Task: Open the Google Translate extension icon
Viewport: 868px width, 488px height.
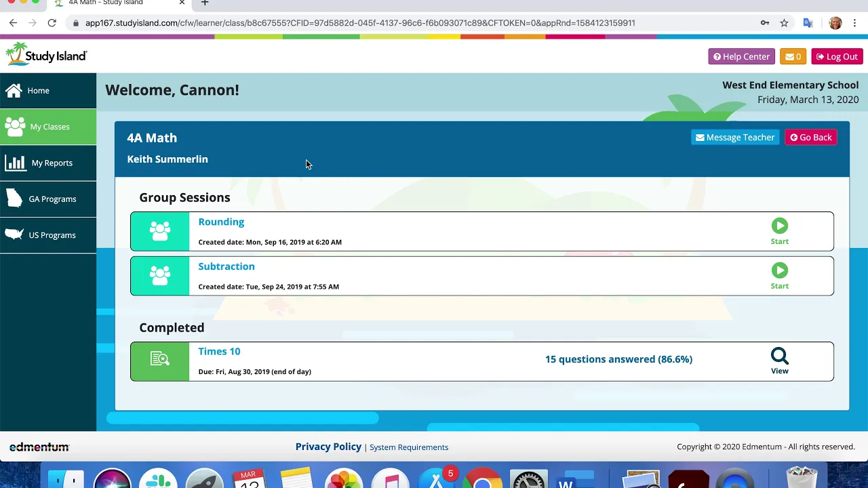Action: [x=808, y=23]
